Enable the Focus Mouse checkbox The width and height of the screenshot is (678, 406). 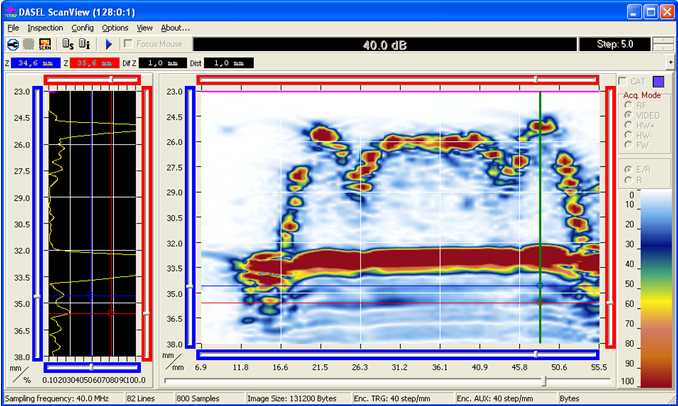tap(127, 44)
